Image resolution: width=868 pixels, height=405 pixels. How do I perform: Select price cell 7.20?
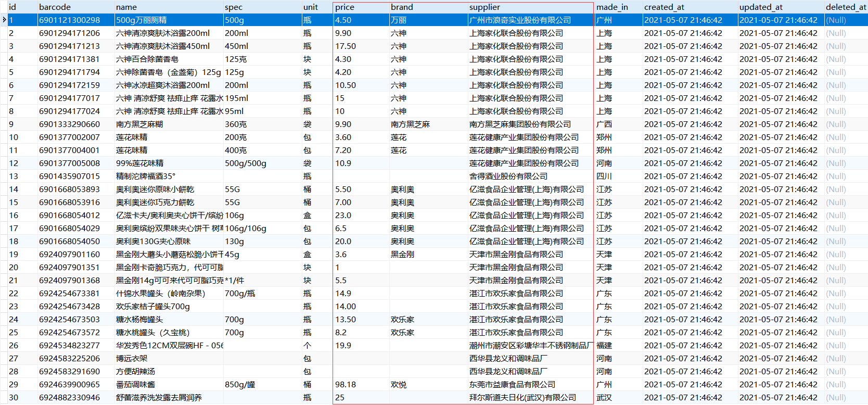361,150
